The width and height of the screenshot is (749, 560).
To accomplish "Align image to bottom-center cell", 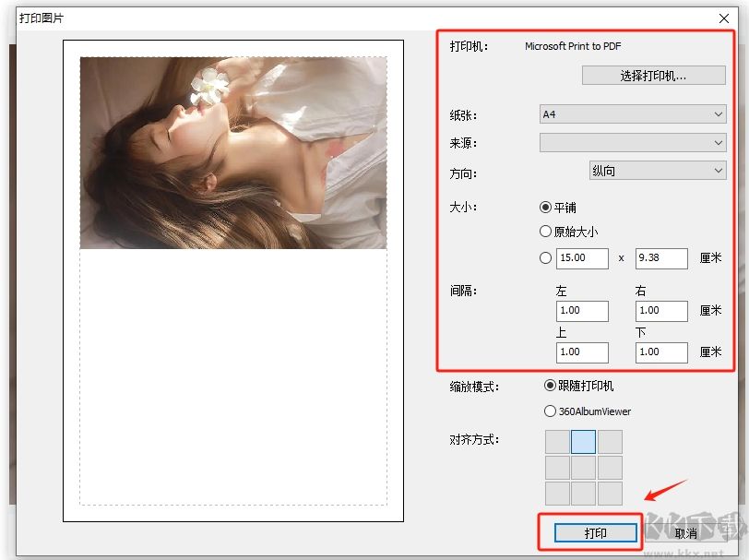I will (x=583, y=493).
